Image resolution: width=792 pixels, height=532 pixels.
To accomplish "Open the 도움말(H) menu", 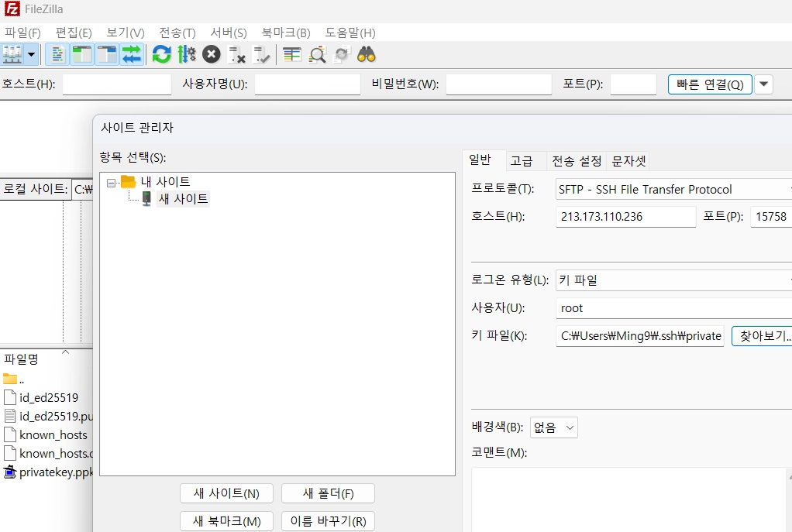I will pyautogui.click(x=350, y=33).
